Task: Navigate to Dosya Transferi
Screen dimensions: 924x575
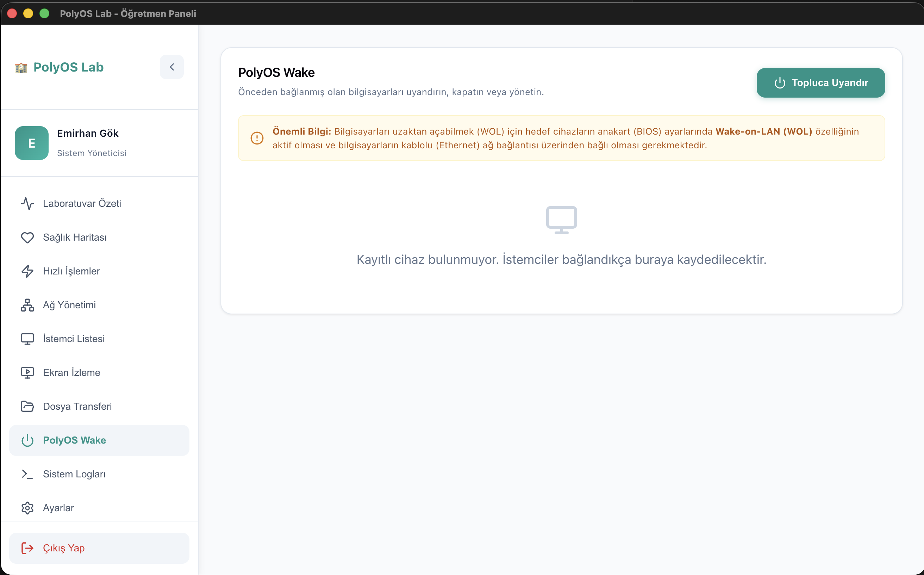Action: (99, 407)
